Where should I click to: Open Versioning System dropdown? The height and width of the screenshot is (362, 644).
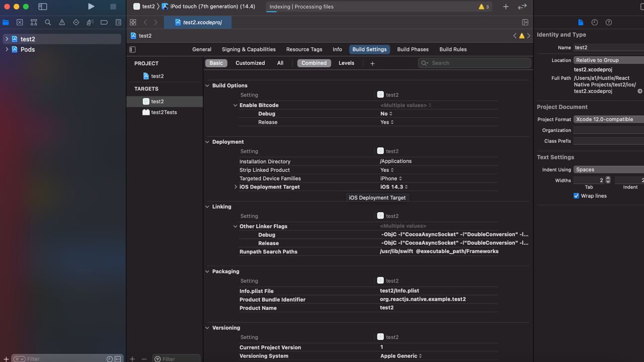click(x=401, y=356)
